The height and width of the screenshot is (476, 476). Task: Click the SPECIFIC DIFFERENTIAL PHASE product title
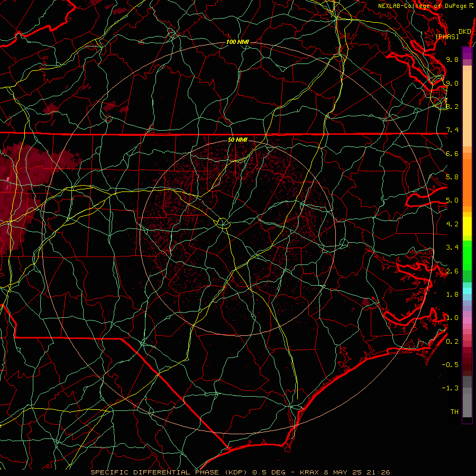(154, 472)
